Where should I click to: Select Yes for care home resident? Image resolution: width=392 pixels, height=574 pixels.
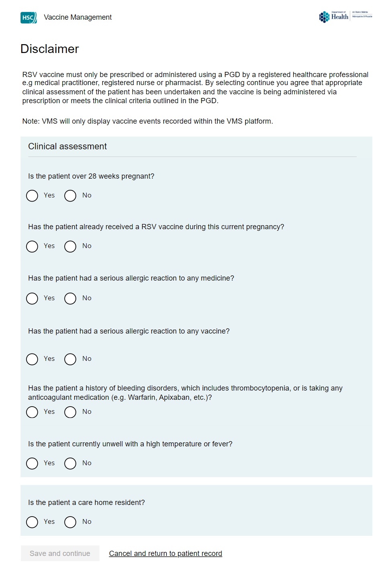pyautogui.click(x=32, y=522)
